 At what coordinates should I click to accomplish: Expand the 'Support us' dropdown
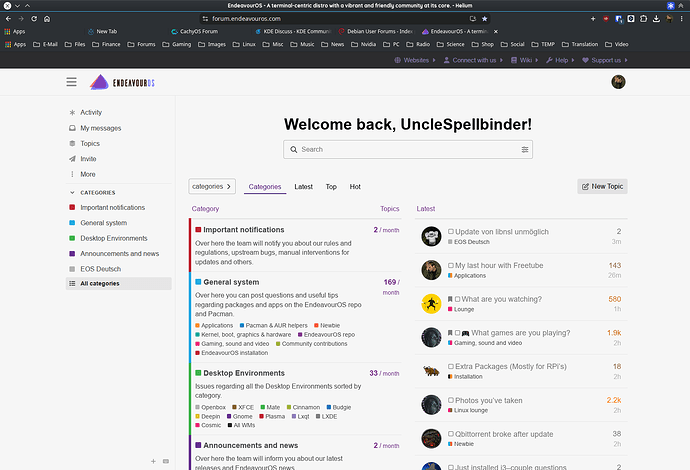(605, 60)
